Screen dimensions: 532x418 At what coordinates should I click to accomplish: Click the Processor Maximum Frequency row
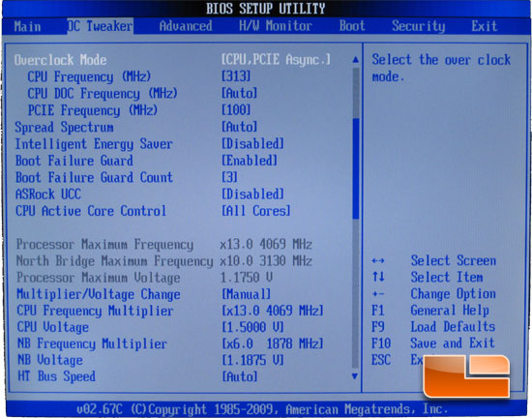(x=164, y=245)
